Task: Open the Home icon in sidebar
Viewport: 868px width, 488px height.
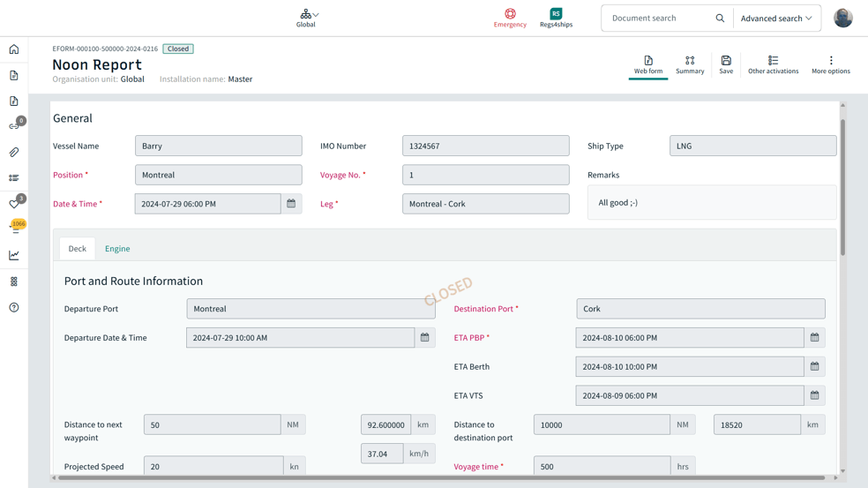Action: 14,49
